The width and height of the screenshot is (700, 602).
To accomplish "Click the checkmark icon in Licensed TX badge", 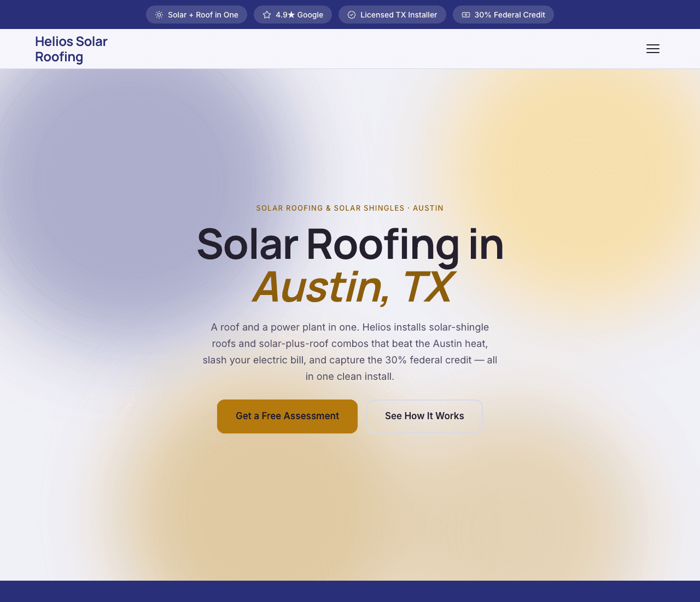I will (x=352, y=15).
